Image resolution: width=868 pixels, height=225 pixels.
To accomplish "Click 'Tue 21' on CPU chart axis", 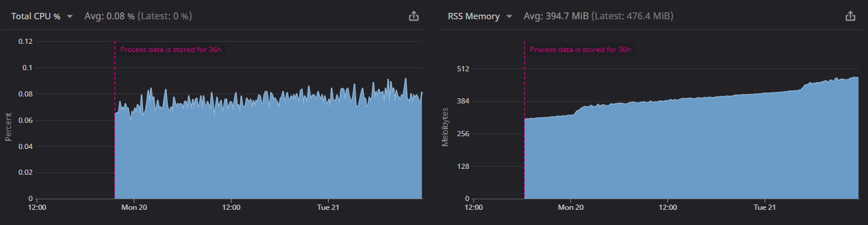I will 327,208.
